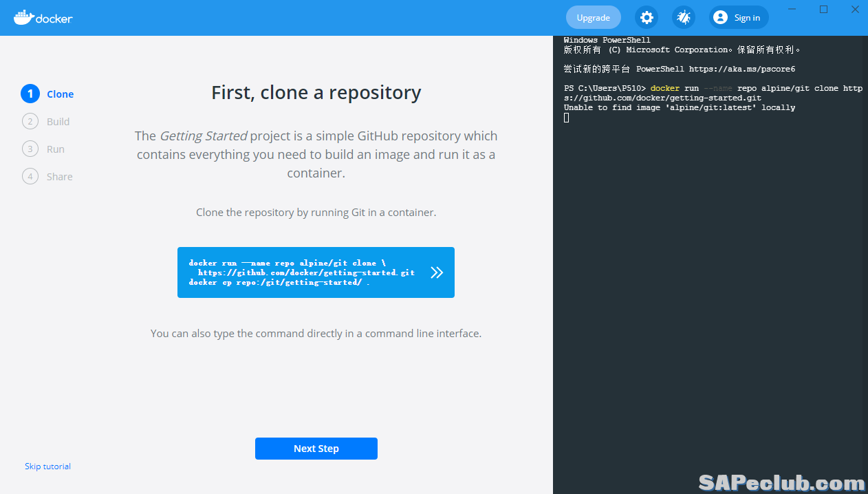The image size is (868, 494).
Task: Run command with double-arrow icon
Action: point(436,272)
